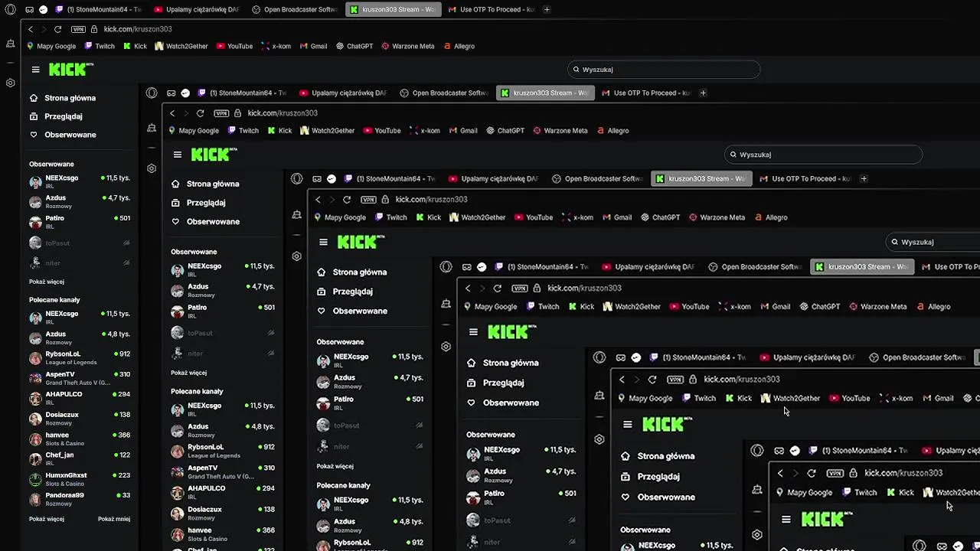
Task: Open the Kick bookmark in the outermost bookmarks bar
Action: 135,46
